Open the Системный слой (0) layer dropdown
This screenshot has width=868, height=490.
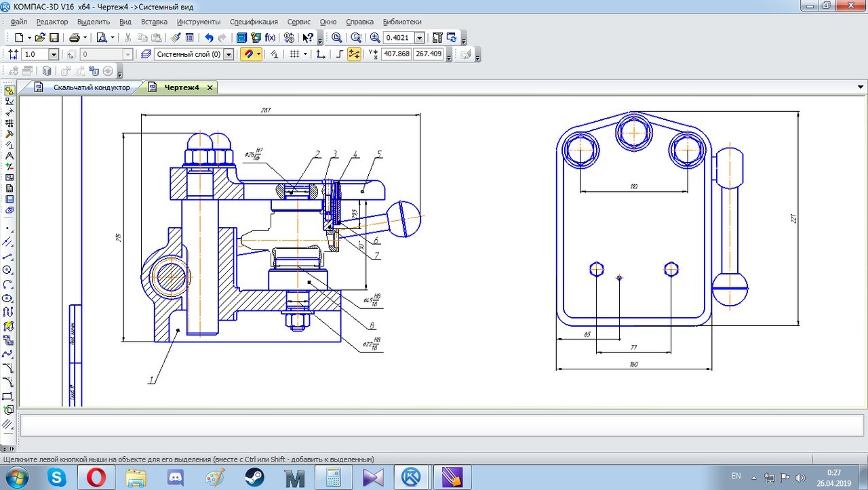228,54
